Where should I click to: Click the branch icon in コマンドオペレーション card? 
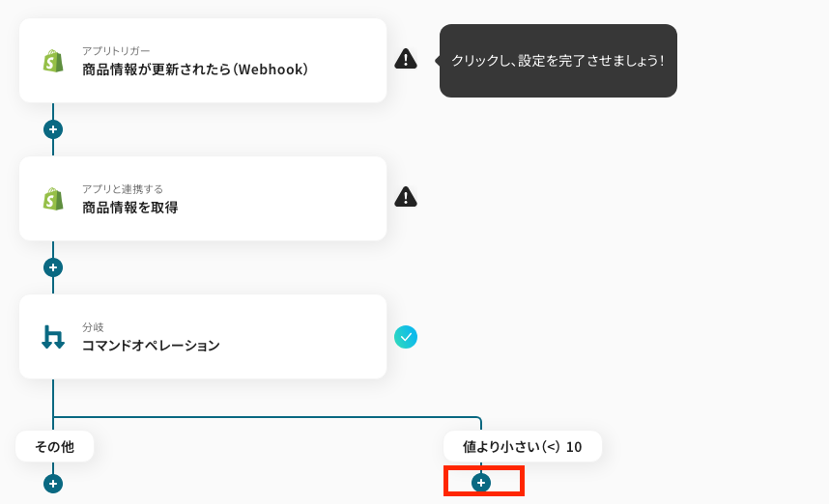coord(53,337)
